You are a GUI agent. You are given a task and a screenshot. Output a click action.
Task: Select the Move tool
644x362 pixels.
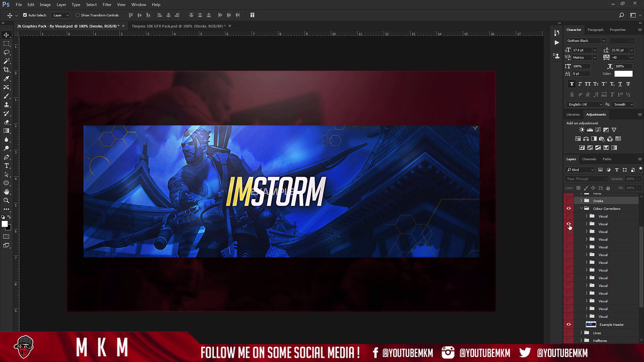point(6,35)
